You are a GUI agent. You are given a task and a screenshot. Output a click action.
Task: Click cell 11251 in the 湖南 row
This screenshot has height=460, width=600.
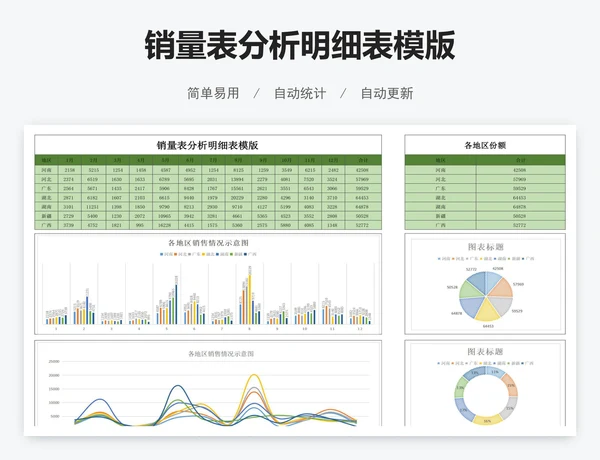pos(92,207)
